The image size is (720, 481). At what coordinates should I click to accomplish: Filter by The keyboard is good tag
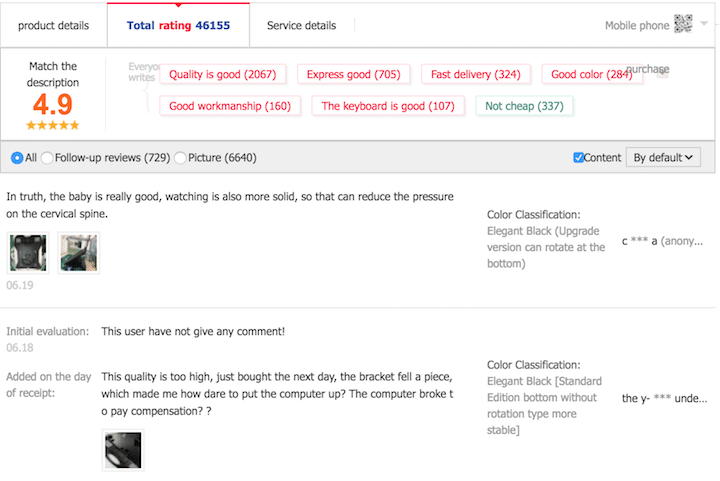[387, 106]
